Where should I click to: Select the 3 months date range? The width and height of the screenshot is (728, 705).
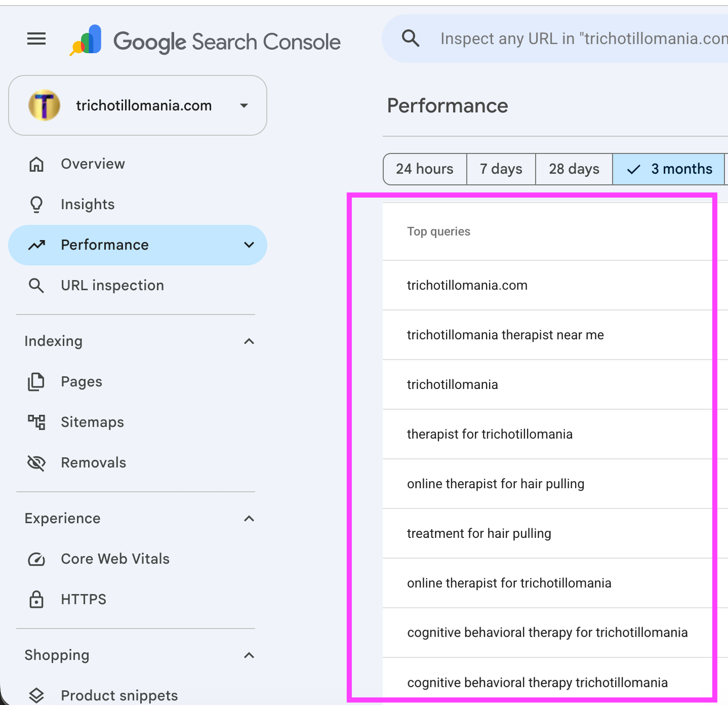pos(669,169)
